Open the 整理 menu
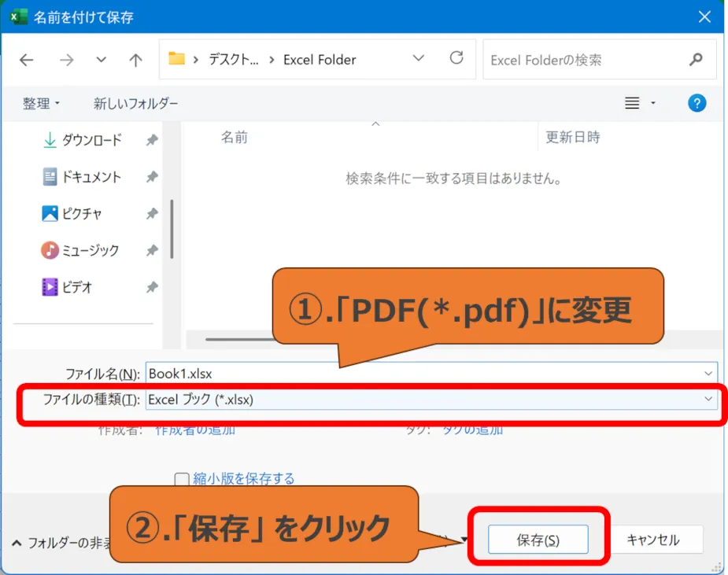 click(x=41, y=103)
